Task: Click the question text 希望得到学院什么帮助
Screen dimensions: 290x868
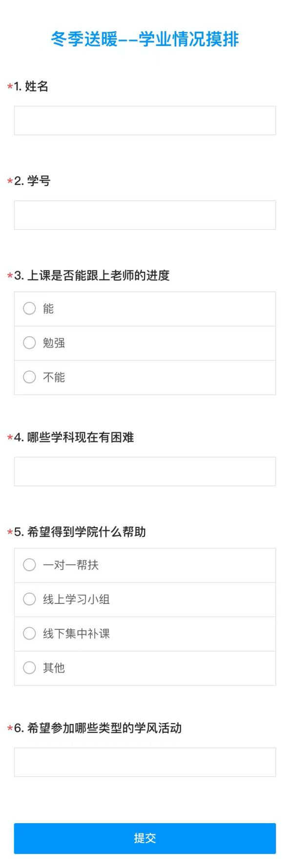Action: (86, 532)
